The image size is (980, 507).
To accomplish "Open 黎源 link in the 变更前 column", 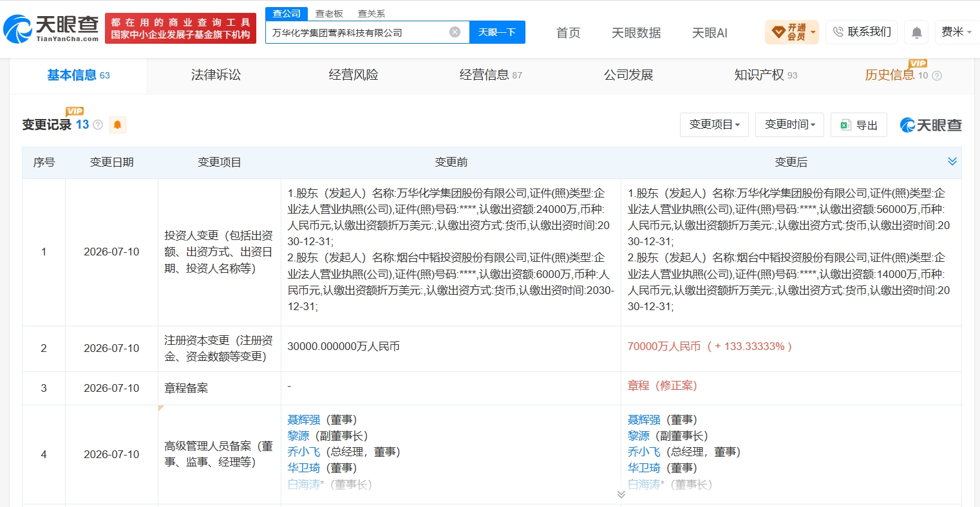I will coord(298,436).
